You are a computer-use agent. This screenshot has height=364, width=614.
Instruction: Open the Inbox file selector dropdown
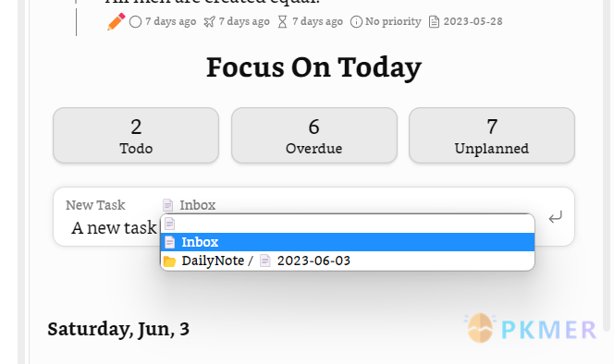pyautogui.click(x=190, y=205)
